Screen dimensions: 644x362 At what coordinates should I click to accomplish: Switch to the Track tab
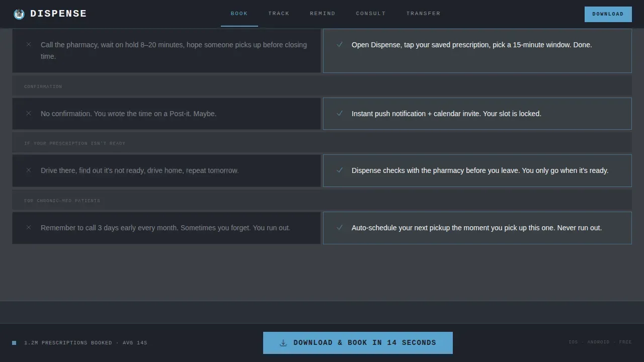[279, 14]
